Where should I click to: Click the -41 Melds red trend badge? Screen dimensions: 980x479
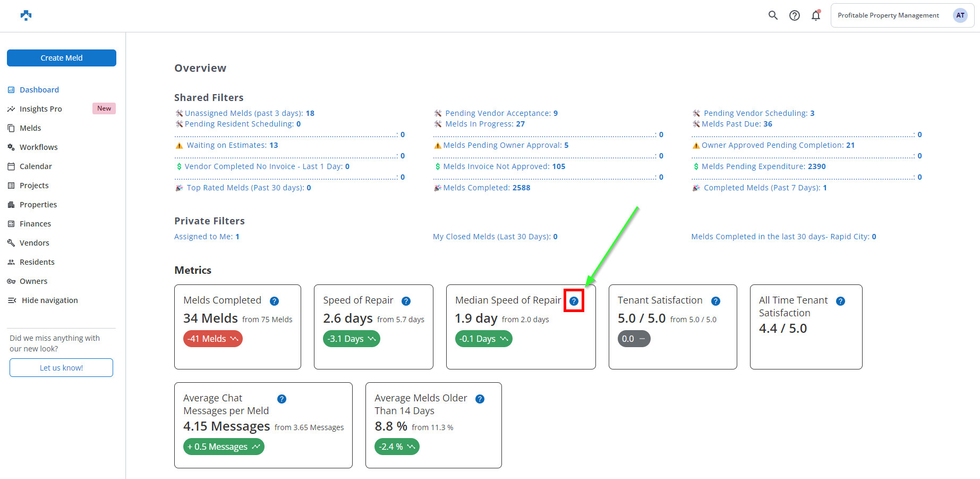coord(212,339)
